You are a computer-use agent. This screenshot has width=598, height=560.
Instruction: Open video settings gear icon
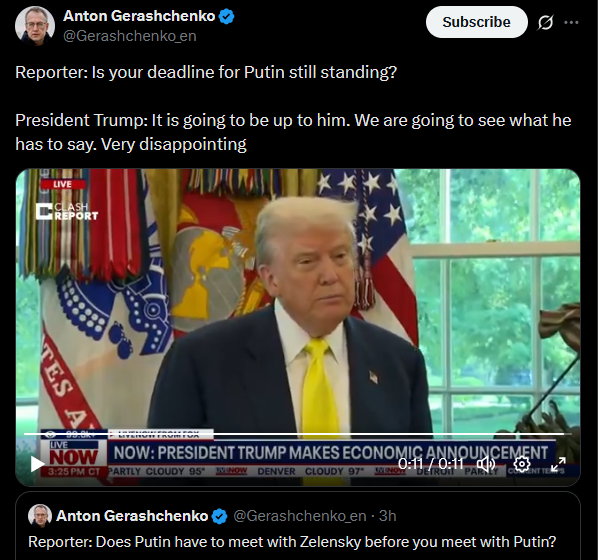pos(521,464)
